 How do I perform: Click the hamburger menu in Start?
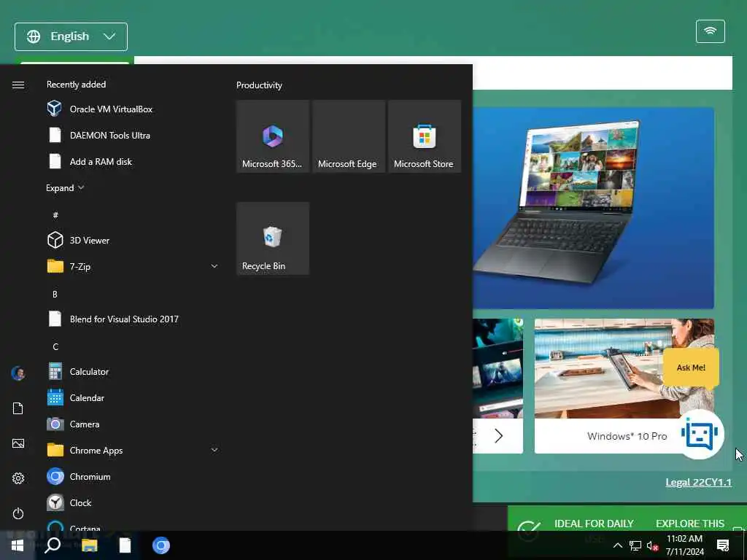(18, 85)
